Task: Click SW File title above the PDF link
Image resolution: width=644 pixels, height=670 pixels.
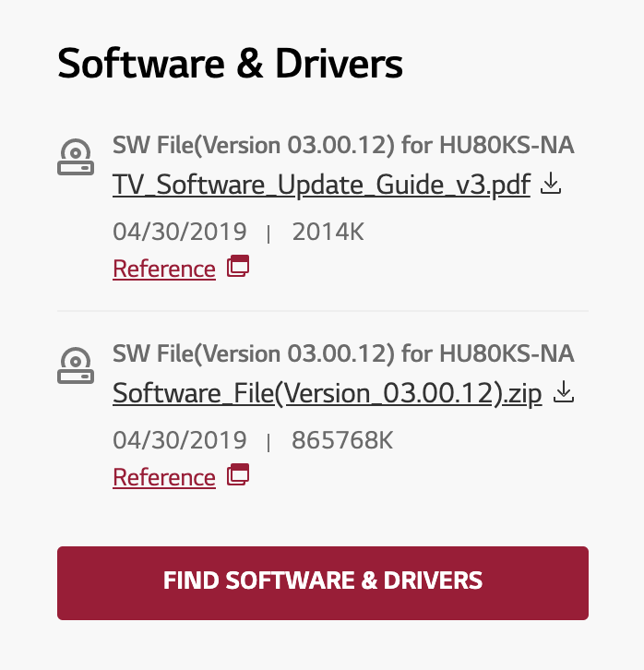Action: coord(343,145)
